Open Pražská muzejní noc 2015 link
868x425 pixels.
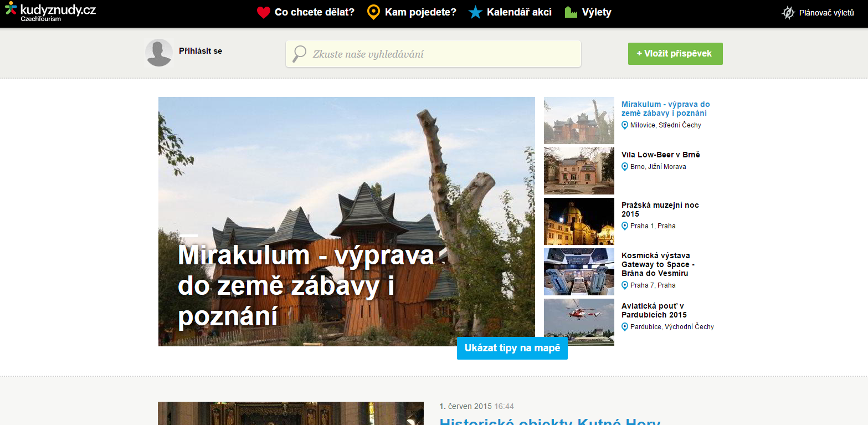tap(660, 209)
